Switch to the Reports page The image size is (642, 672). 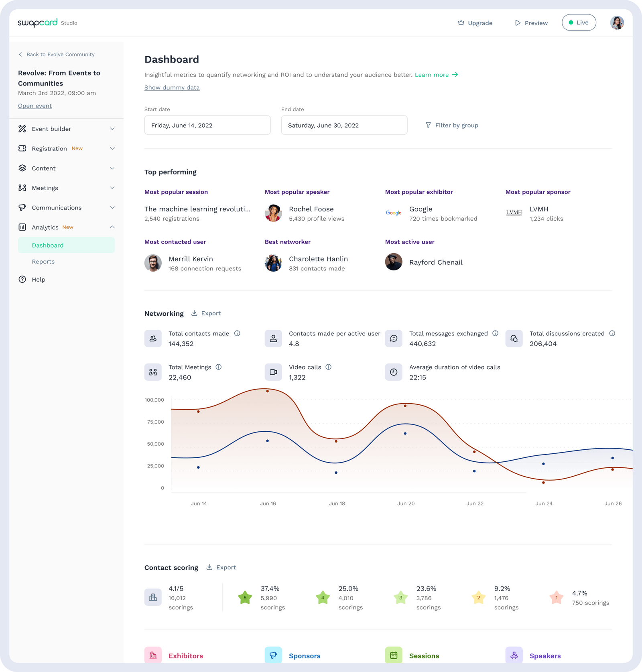[x=43, y=261]
